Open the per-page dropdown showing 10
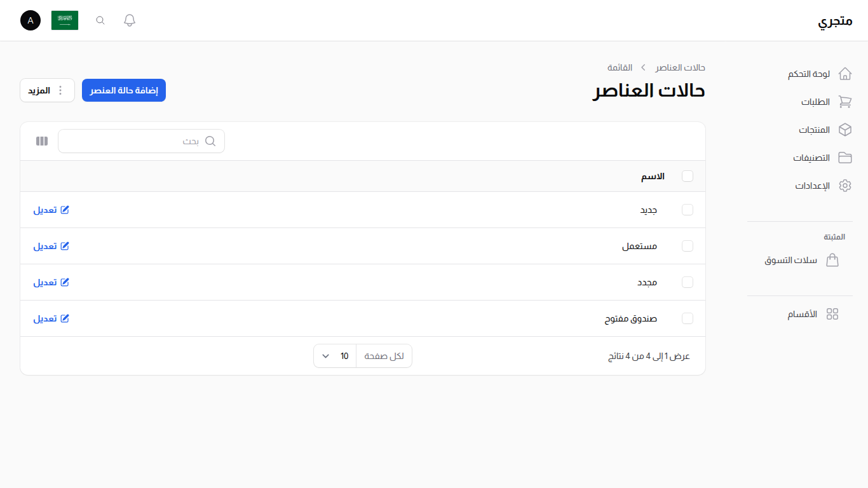Viewport: 868px width, 488px height. coord(334,356)
